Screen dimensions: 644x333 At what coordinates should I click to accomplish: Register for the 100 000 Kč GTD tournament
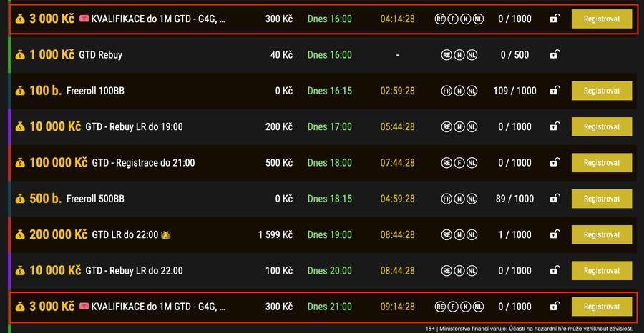point(601,163)
